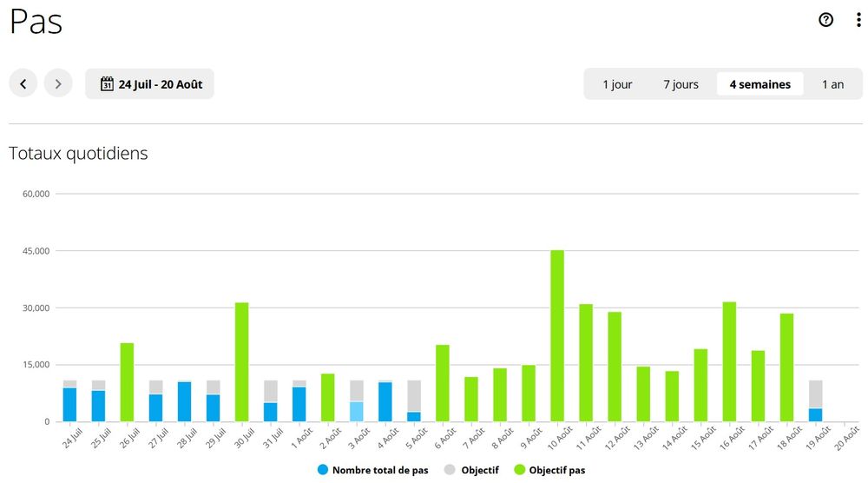Open the three-dot more options menu
The height and width of the screenshot is (483, 868).
point(858,20)
